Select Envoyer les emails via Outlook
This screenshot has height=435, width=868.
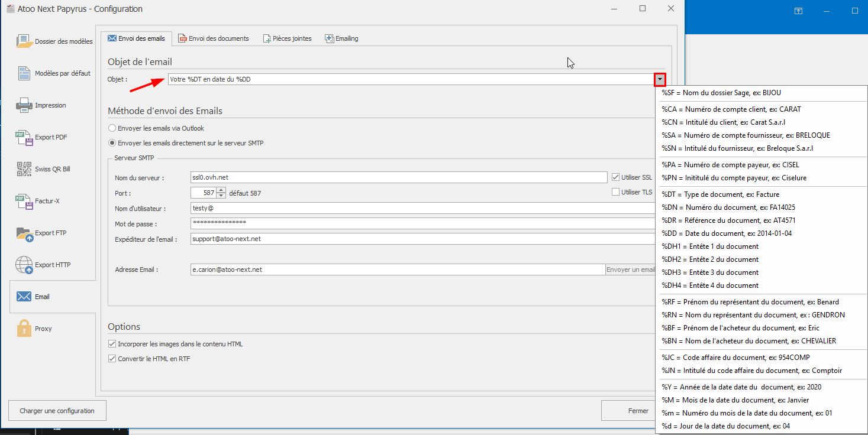click(112, 128)
